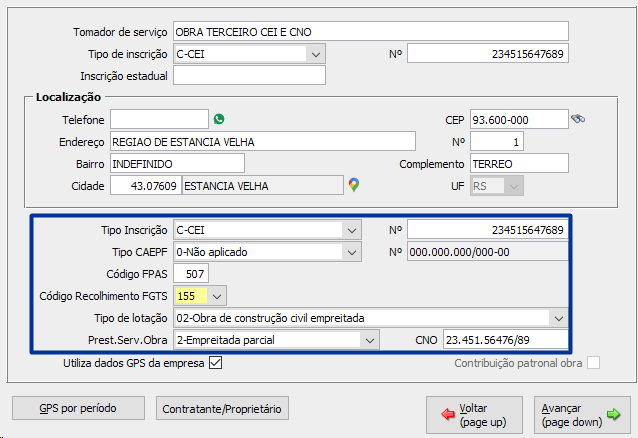Click city name field ESTANCIA VELHA
The width and height of the screenshot is (638, 438).
tap(263, 185)
